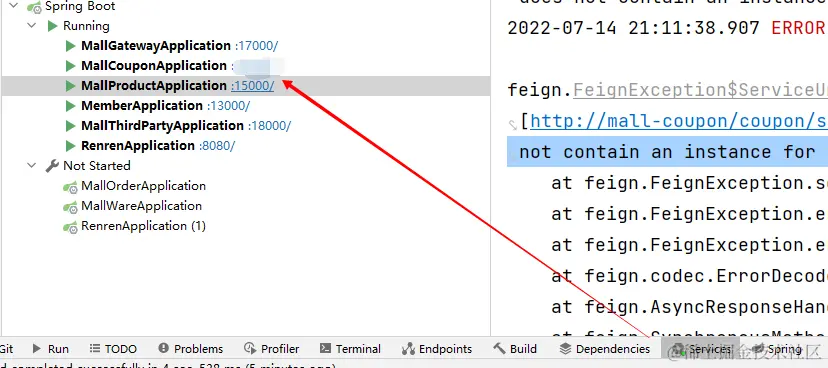Open the :13000/ port link
Screen dimensions: 828x368
click(229, 106)
